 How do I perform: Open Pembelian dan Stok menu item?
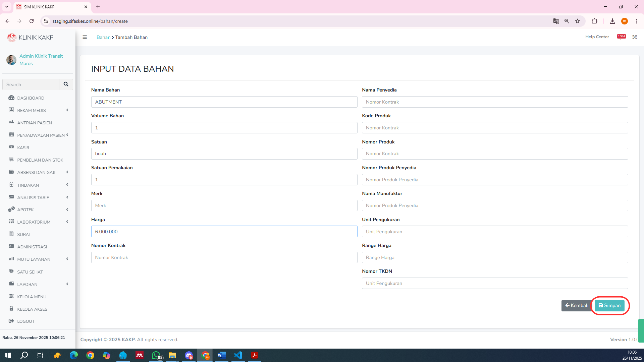pos(40,160)
